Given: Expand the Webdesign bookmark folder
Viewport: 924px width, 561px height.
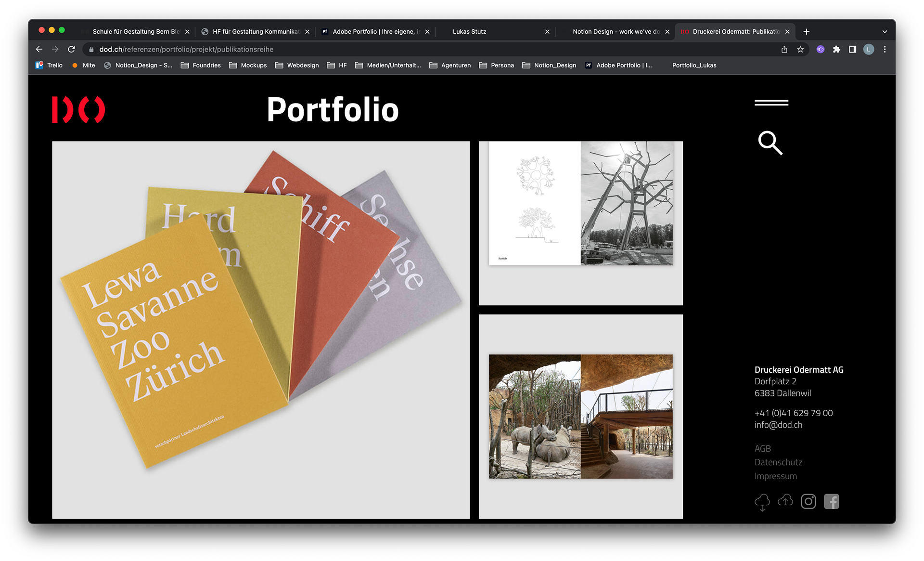Looking at the screenshot, I should (x=297, y=65).
